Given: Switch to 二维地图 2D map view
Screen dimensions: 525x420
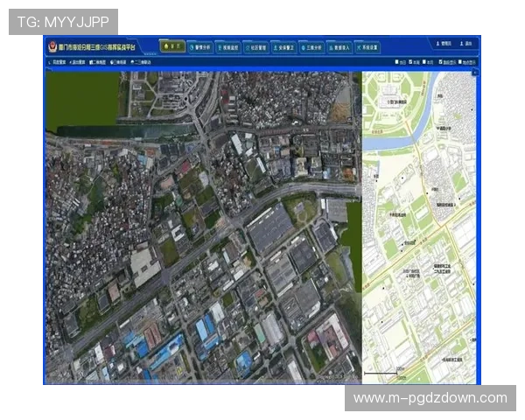Looking at the screenshot, I should (98, 63).
